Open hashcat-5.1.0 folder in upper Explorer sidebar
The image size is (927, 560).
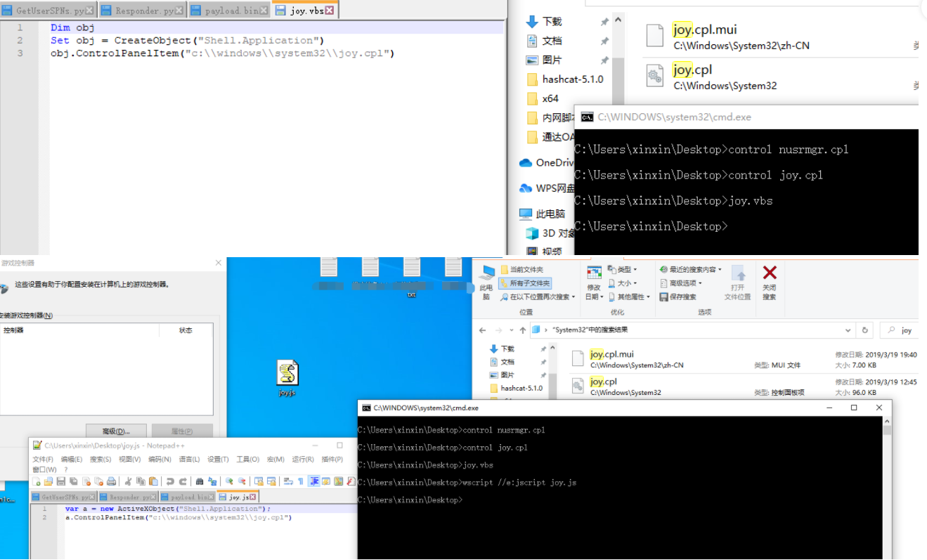tap(566, 79)
